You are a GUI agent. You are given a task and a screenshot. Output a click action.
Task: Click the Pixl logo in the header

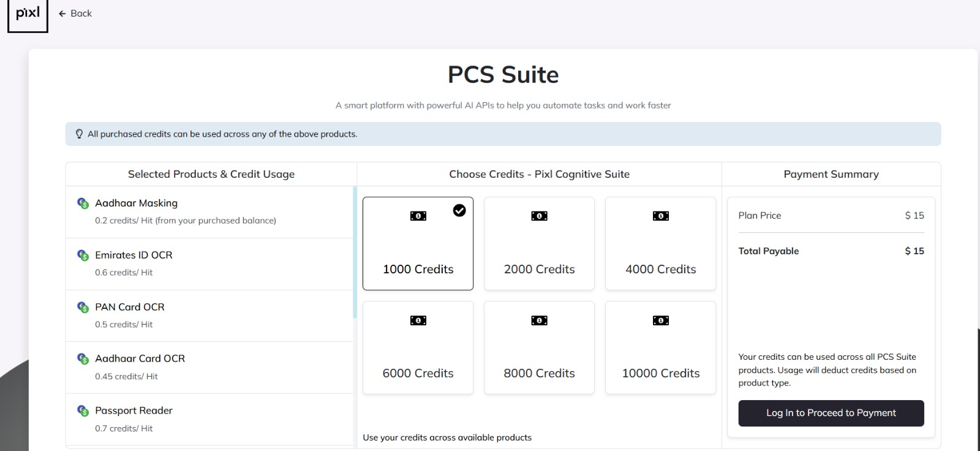click(x=28, y=15)
